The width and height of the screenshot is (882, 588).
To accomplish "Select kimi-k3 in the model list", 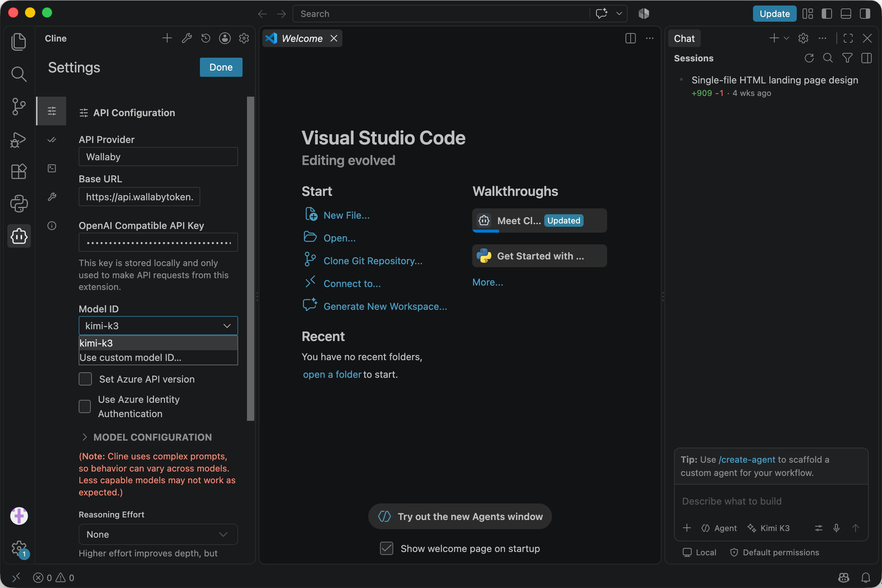I will 158,343.
